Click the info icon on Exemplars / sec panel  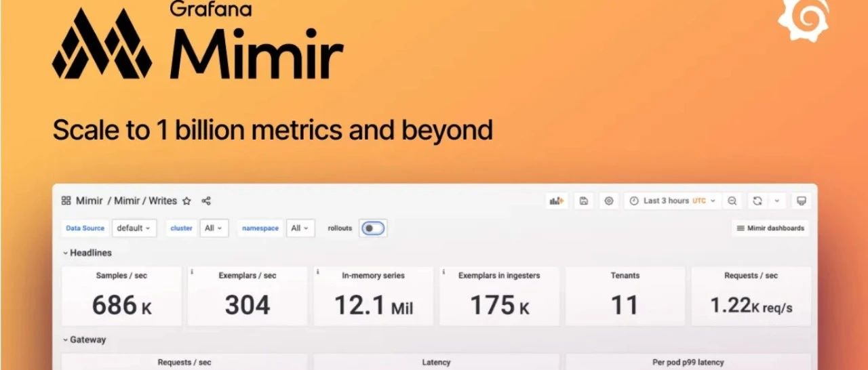click(192, 272)
